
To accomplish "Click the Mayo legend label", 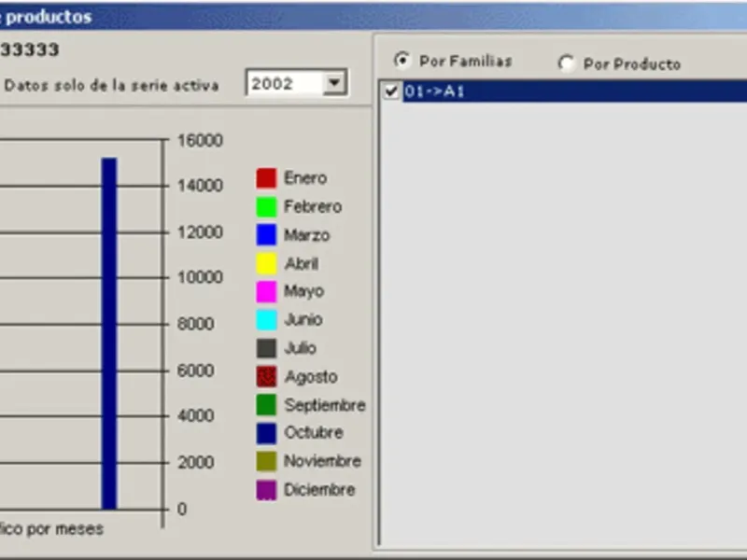I will click(x=303, y=291).
